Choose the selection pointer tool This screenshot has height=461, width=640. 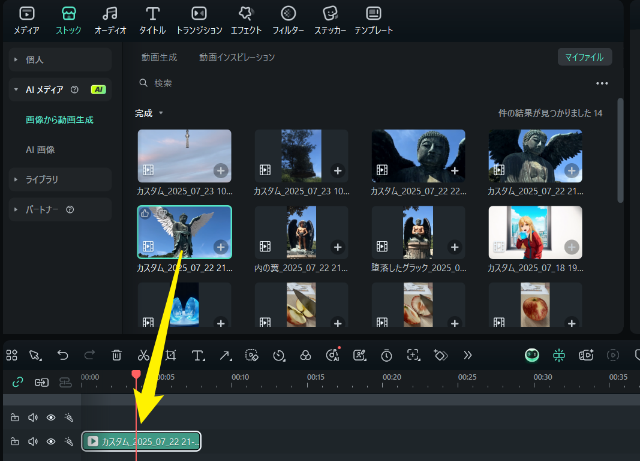click(x=36, y=355)
